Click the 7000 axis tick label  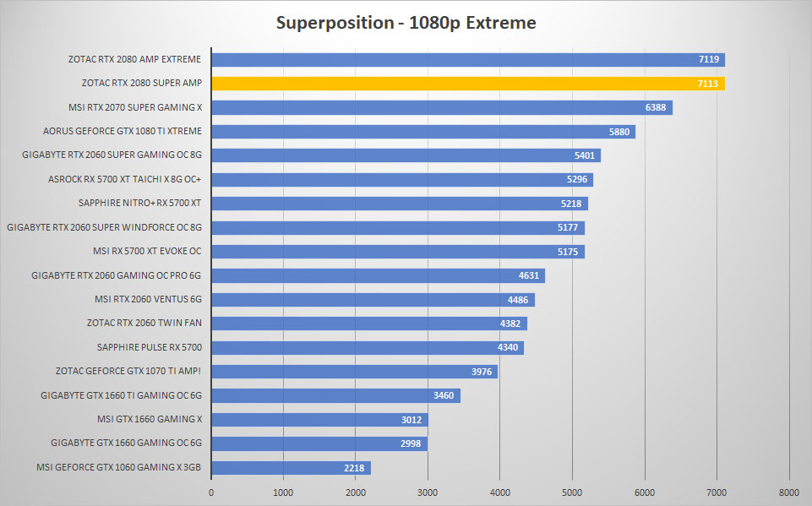coord(717,492)
